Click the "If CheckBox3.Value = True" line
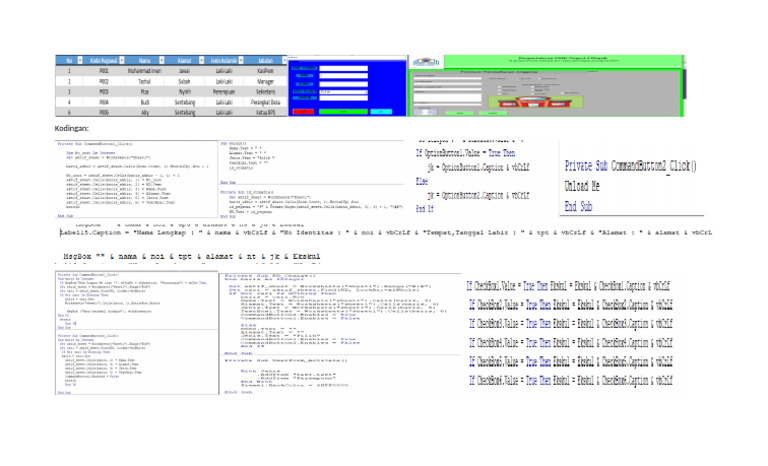Screen dimensions: 768x466 tap(571, 323)
